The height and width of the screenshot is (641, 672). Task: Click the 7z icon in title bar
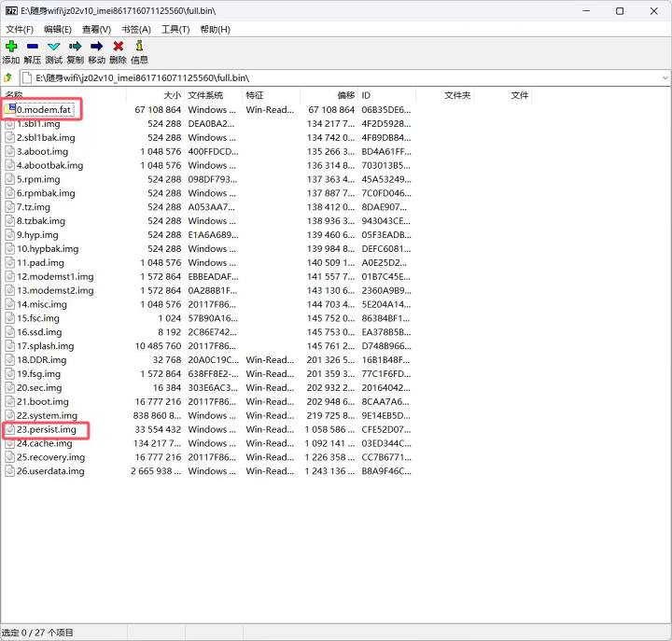pyautogui.click(x=11, y=10)
